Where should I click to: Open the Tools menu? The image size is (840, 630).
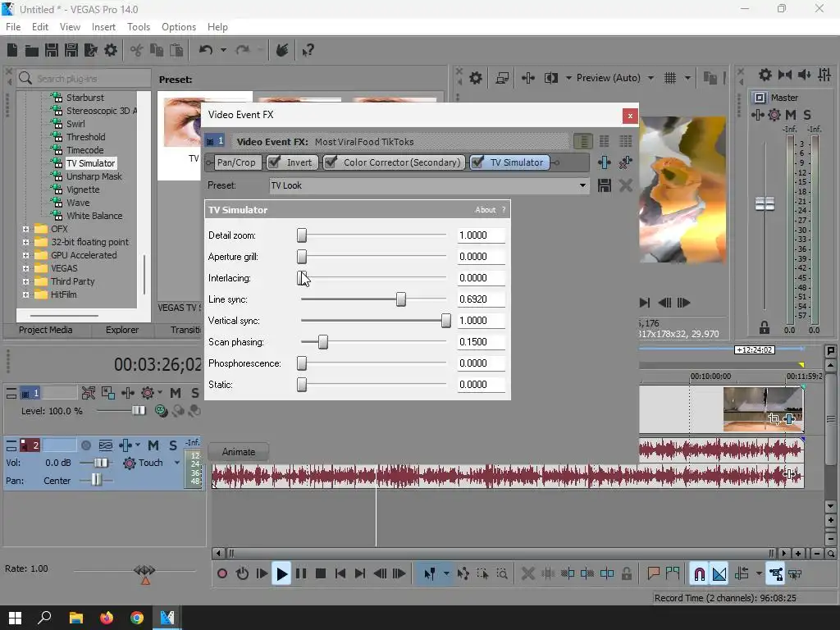click(x=139, y=27)
